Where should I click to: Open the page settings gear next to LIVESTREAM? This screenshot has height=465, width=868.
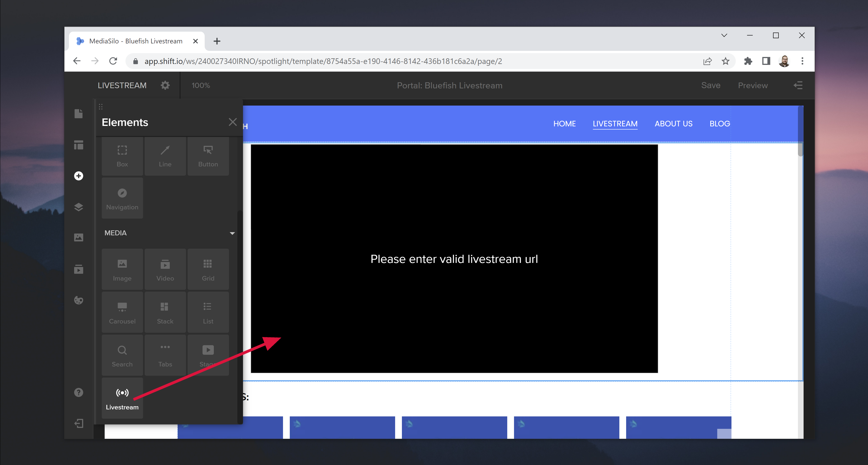165,85
